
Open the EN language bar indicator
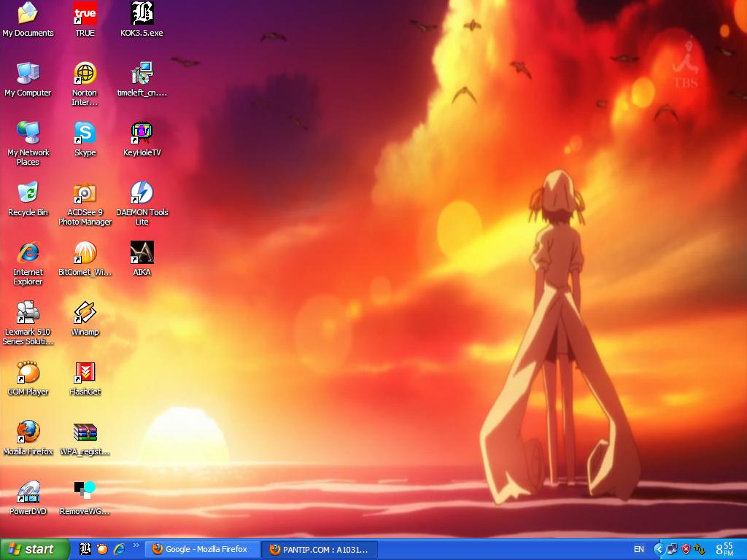click(x=639, y=549)
